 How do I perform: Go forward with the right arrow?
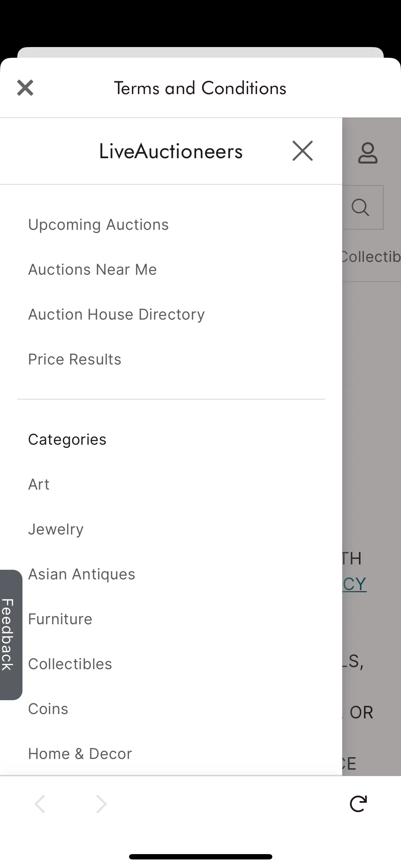pyautogui.click(x=102, y=804)
